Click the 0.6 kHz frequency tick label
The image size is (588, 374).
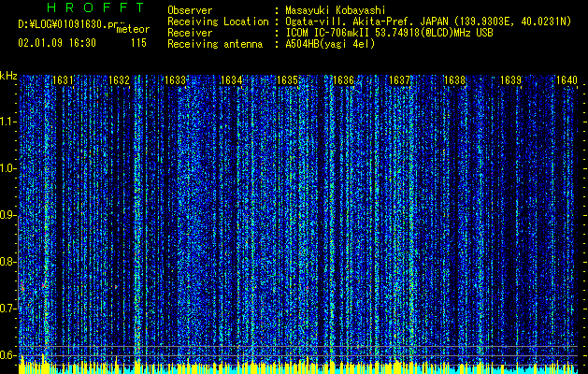coord(8,355)
